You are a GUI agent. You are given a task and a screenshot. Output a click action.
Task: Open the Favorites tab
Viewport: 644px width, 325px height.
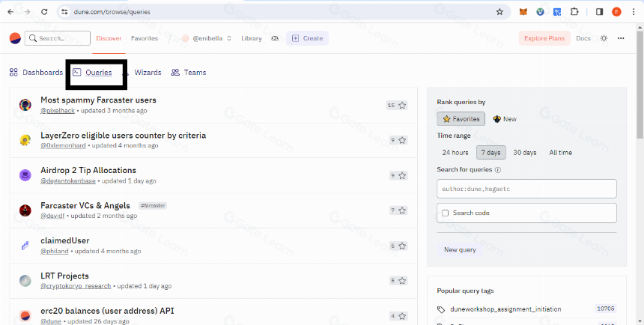tap(145, 38)
